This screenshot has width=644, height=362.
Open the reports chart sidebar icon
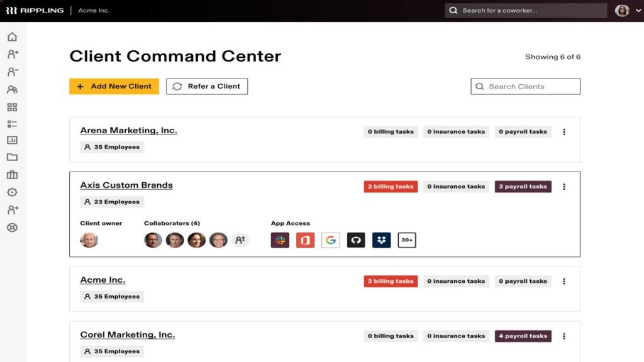(x=12, y=140)
